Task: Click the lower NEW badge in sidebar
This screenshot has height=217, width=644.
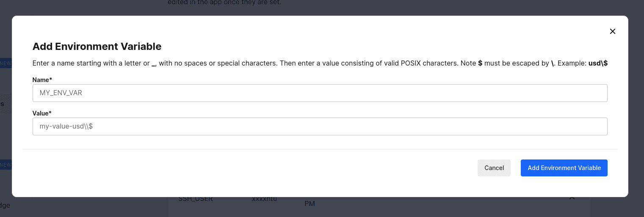Action: click(6, 165)
